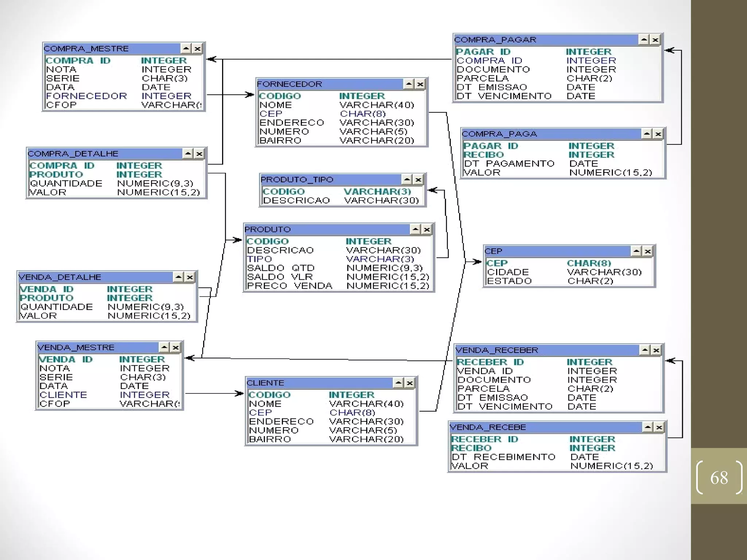747x560 pixels.
Task: Click the slide number 68 box
Action: click(x=719, y=477)
